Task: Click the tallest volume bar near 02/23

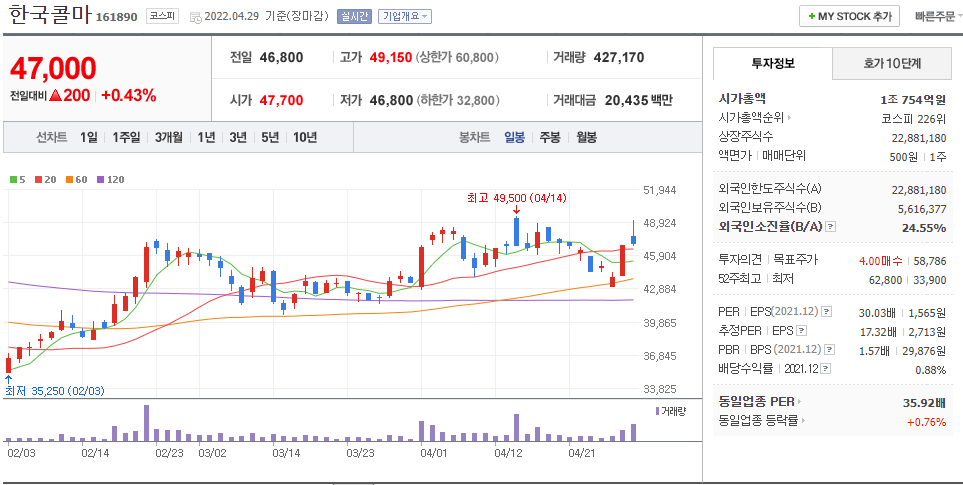Action: (x=146, y=423)
